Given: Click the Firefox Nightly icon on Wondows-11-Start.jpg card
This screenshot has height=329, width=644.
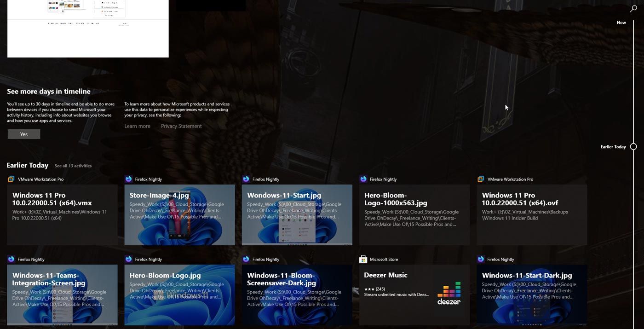Looking at the screenshot, I should pyautogui.click(x=245, y=179).
